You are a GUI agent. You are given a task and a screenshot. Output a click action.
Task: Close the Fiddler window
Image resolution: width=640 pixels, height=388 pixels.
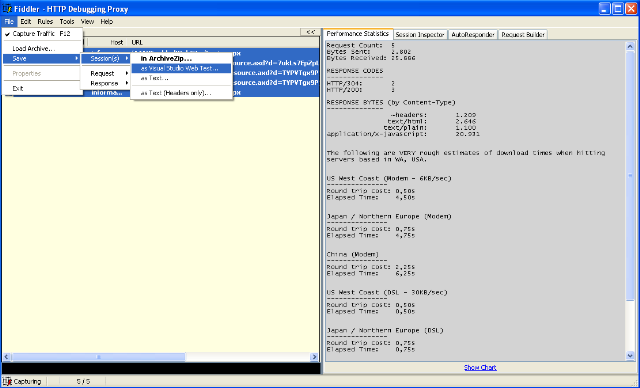pyautogui.click(x=631, y=9)
